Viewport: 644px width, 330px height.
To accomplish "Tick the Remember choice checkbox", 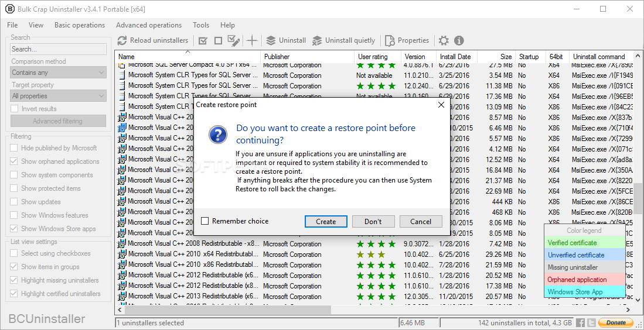I will pos(205,221).
